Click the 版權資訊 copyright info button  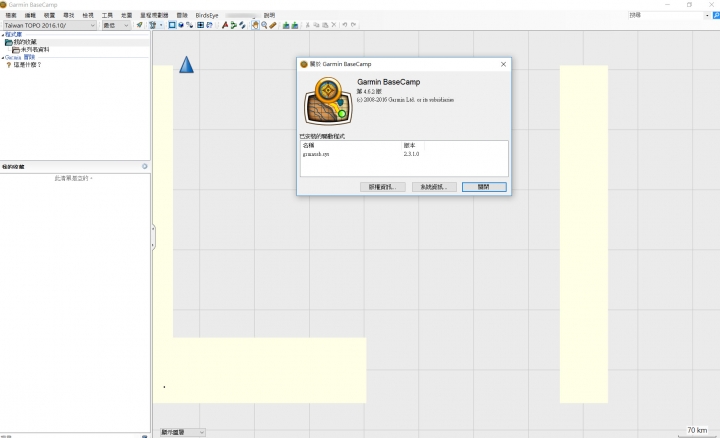click(x=383, y=187)
